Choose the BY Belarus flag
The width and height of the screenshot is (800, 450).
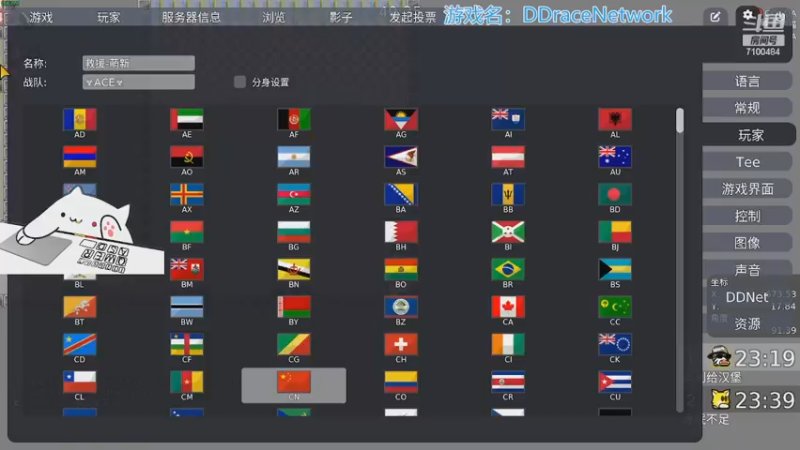294,307
